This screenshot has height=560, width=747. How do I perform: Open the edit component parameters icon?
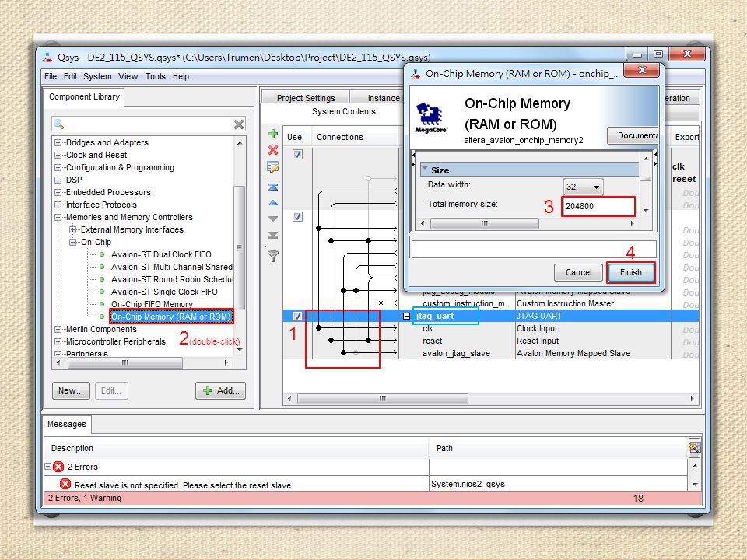click(x=273, y=167)
